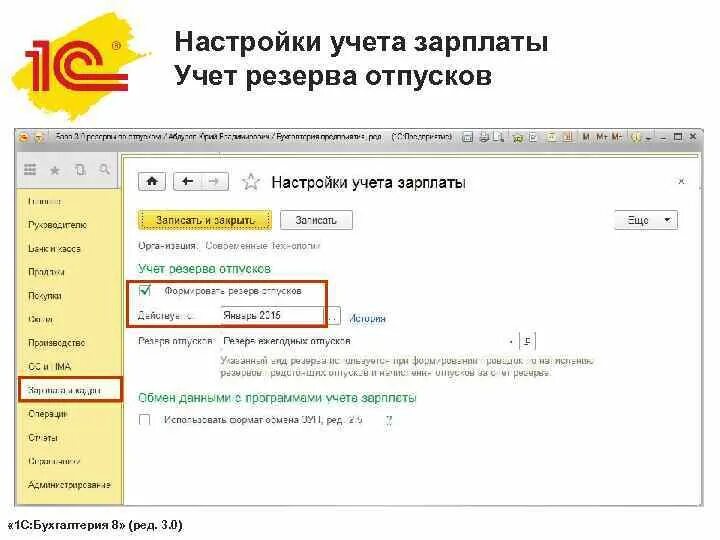Image resolution: width=720 pixels, height=540 pixels.
Task: Open the history clipboard icon
Action: point(80,170)
